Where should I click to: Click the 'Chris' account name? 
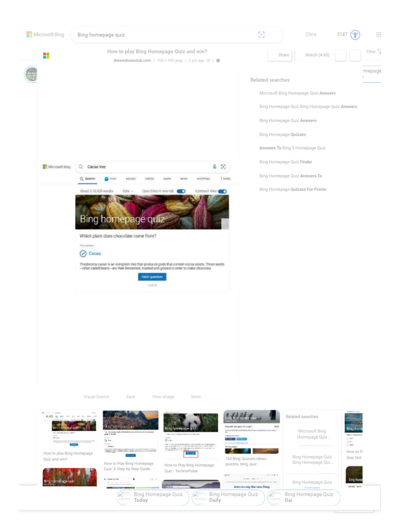point(311,34)
